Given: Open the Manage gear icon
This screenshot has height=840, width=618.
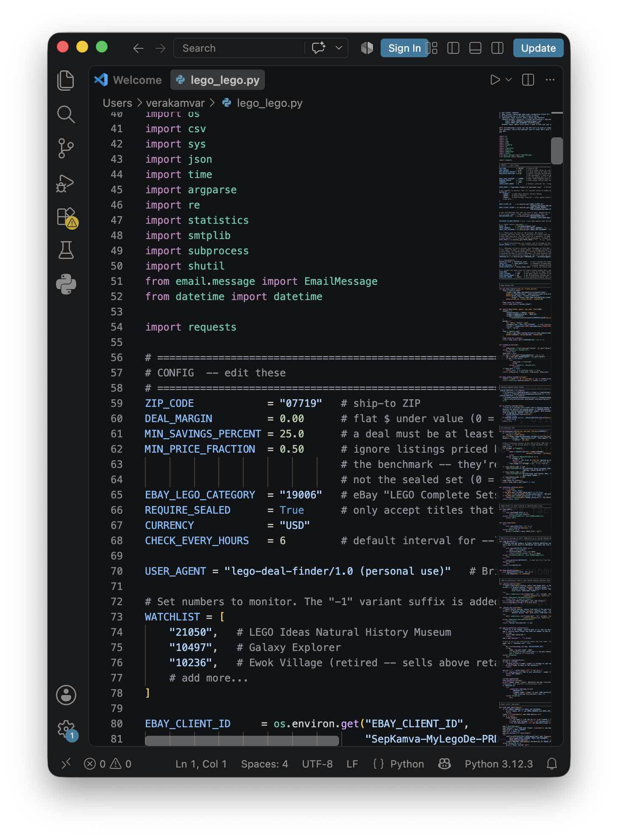Looking at the screenshot, I should (x=66, y=729).
